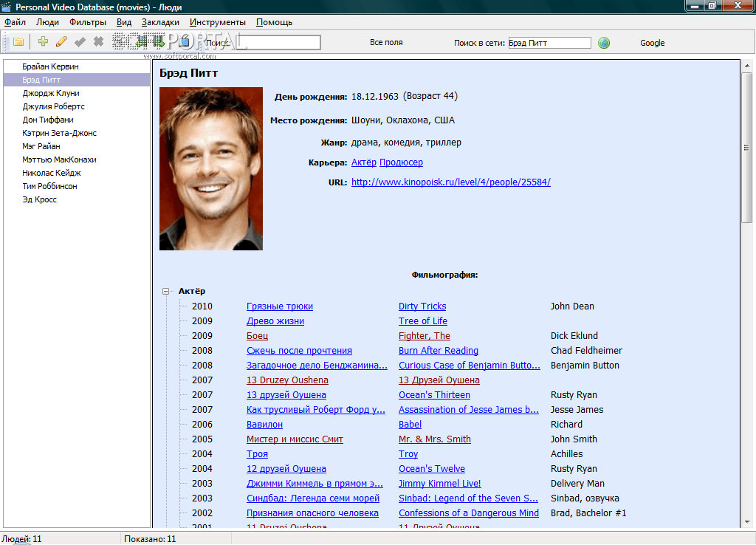
Task: Open the Грязные трюки movie link
Action: pos(280,306)
